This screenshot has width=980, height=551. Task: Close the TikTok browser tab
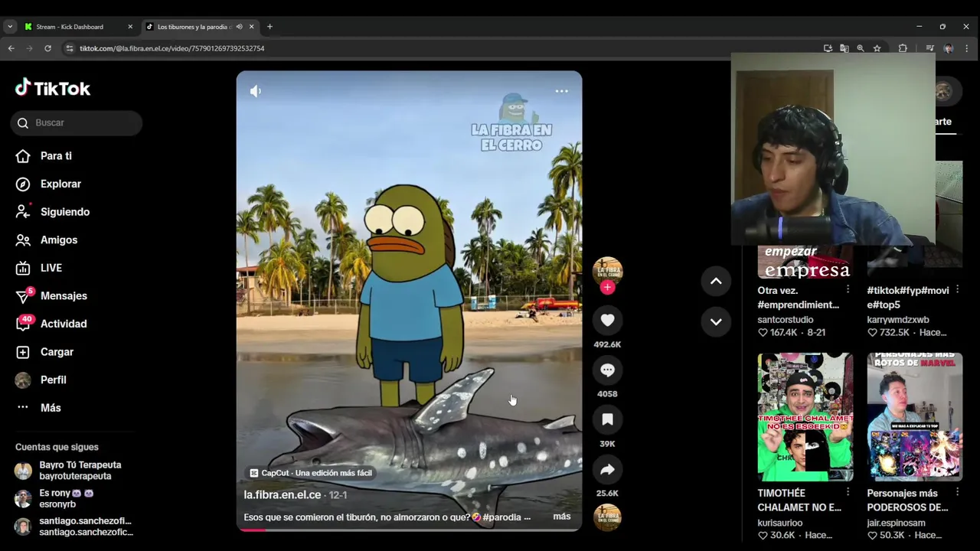click(251, 27)
